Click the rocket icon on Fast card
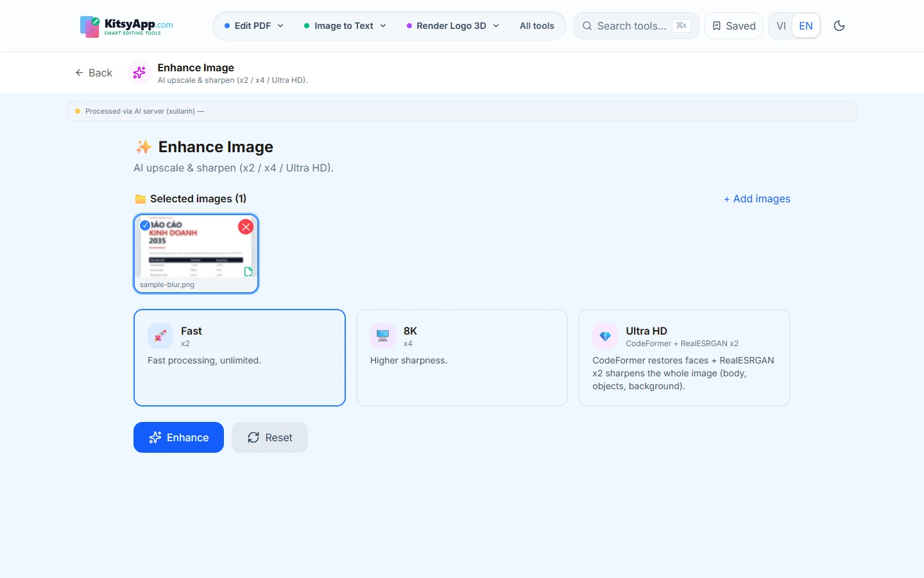This screenshot has width=924, height=578. click(x=160, y=336)
